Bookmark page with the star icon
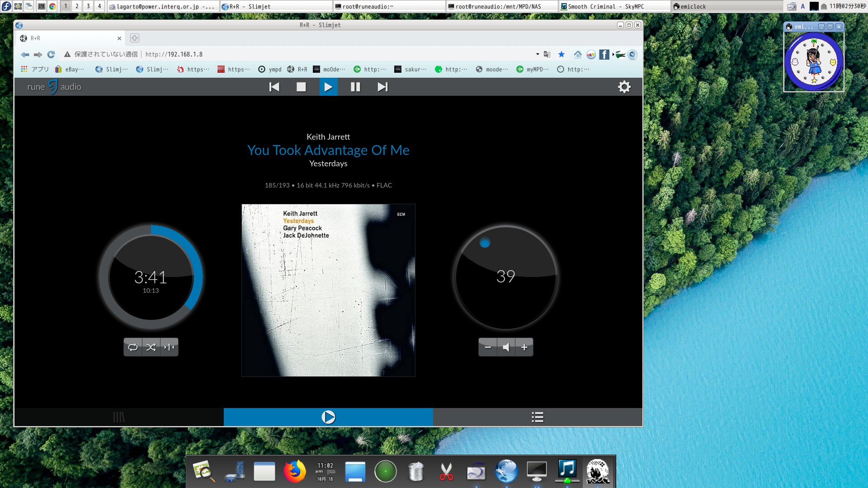 point(561,54)
